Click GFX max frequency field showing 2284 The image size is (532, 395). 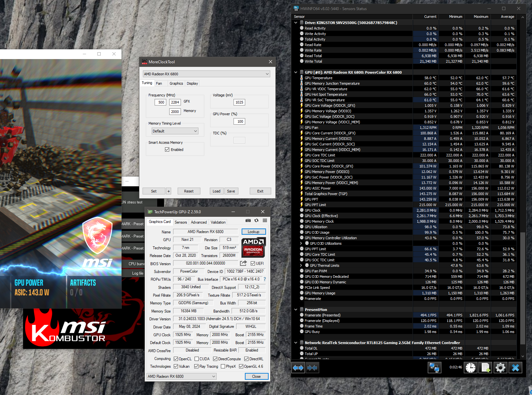pyautogui.click(x=175, y=102)
